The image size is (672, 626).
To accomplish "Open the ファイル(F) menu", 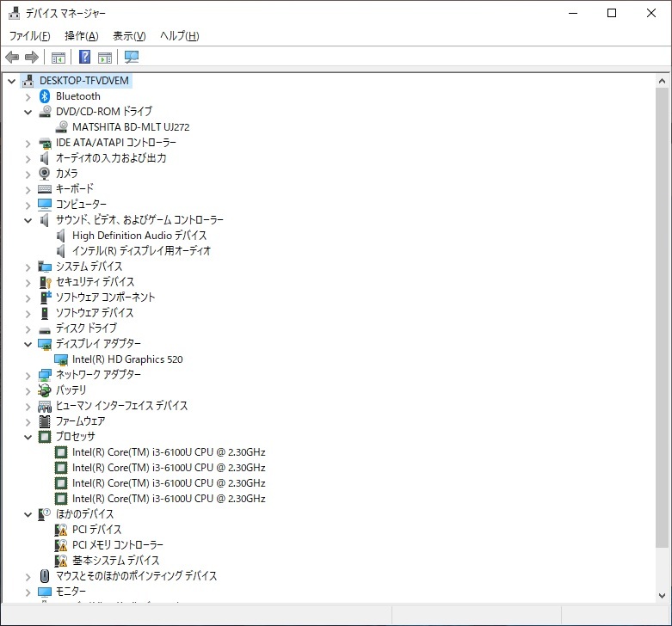I will [x=29, y=36].
